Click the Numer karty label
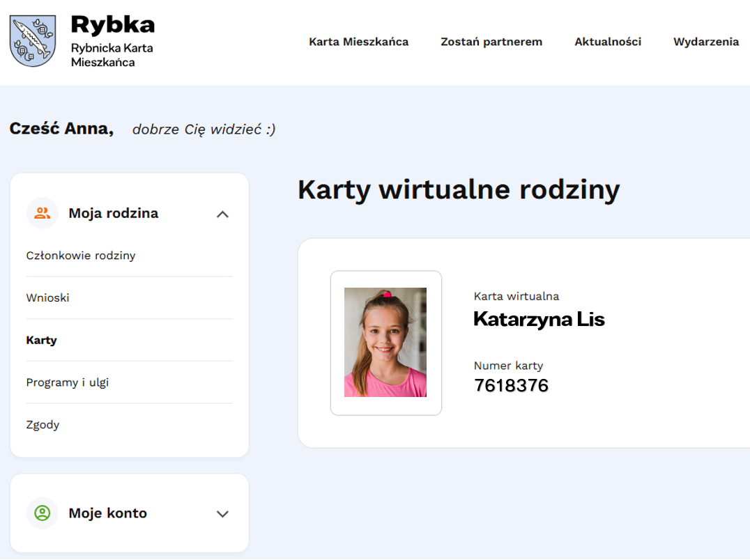This screenshot has height=560, width=750. 508,366
